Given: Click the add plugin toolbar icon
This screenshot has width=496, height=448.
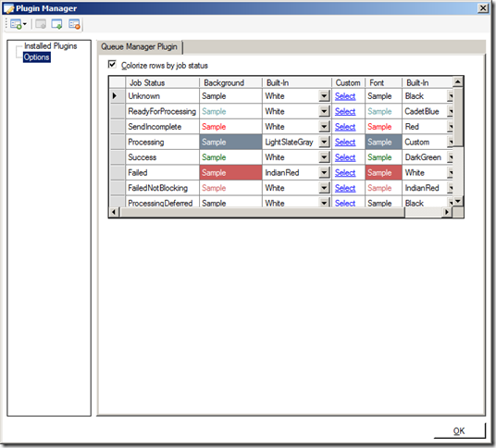Looking at the screenshot, I should click(16, 24).
